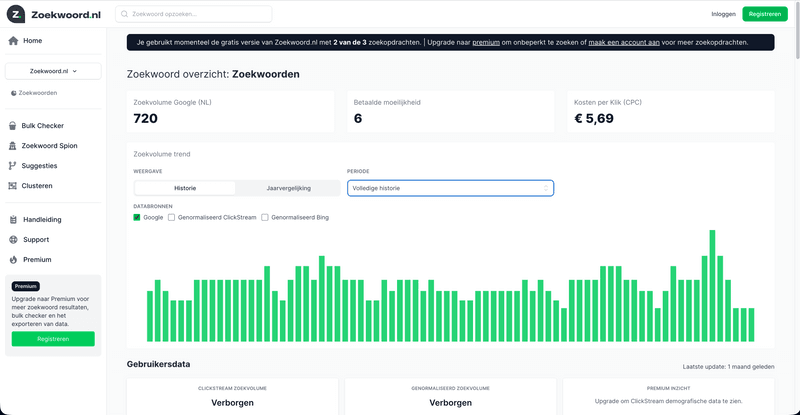This screenshot has width=800, height=415.
Task: Click the search magnifier icon
Action: tap(124, 14)
